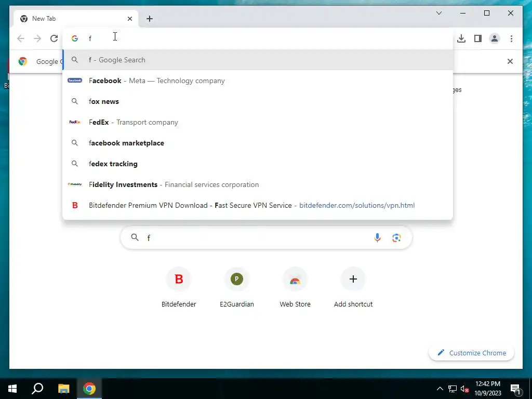532x399 pixels.
Task: Click the browser Back arrow
Action: click(x=21, y=38)
